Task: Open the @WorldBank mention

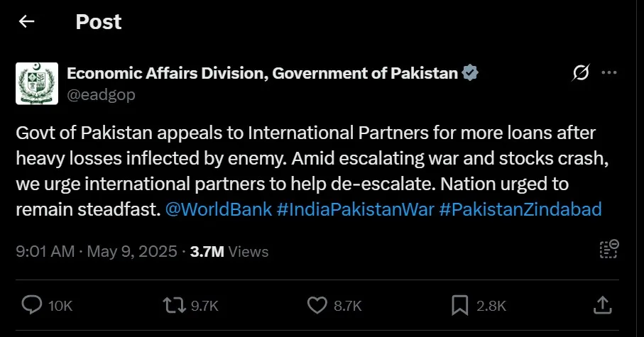Action: pyautogui.click(x=218, y=210)
